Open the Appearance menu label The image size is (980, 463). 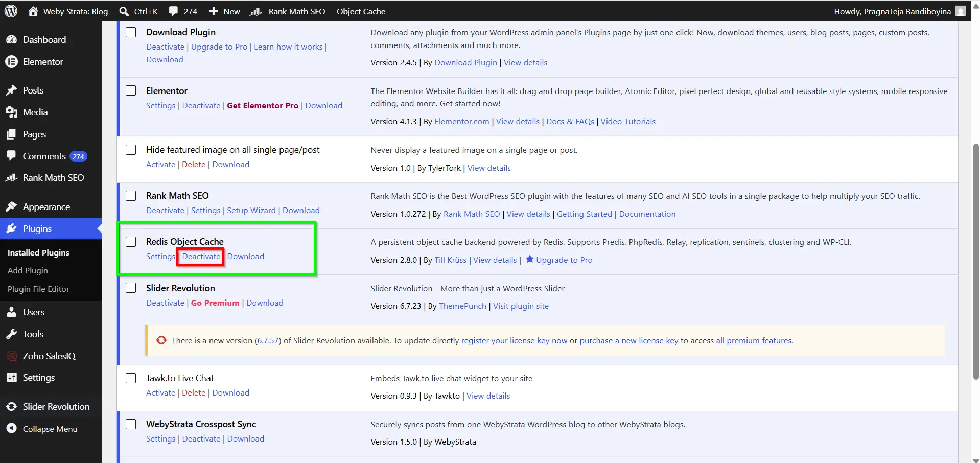click(46, 207)
